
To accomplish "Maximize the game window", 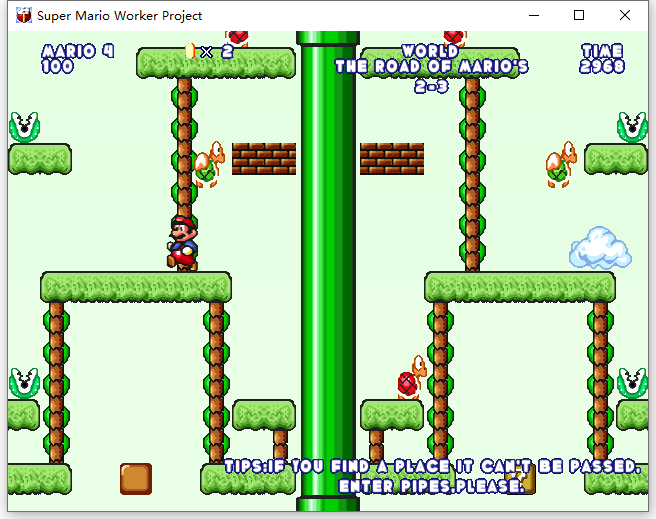I will point(579,15).
